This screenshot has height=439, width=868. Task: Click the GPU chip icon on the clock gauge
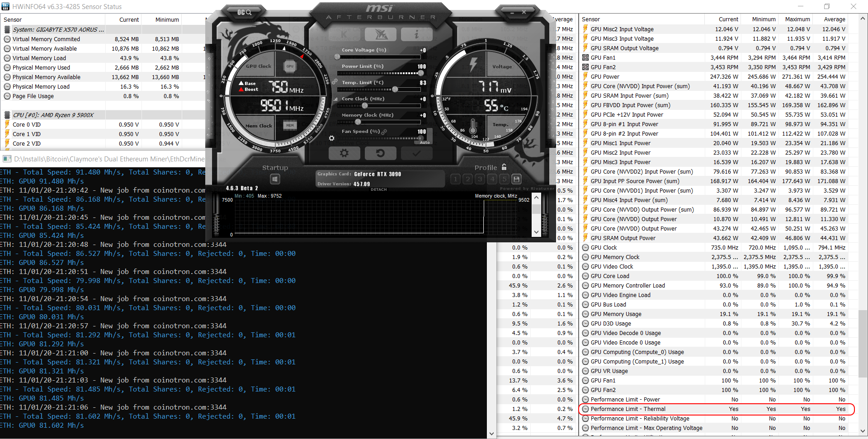pyautogui.click(x=290, y=66)
